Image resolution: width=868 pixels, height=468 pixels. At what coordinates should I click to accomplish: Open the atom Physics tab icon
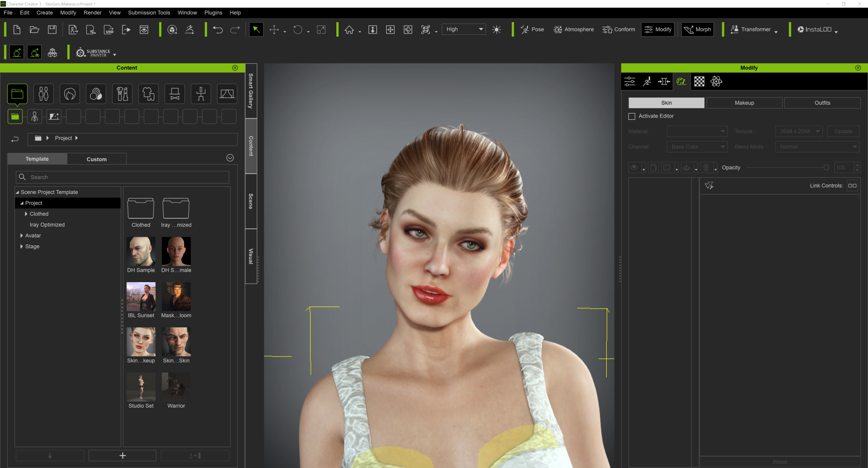pyautogui.click(x=716, y=82)
